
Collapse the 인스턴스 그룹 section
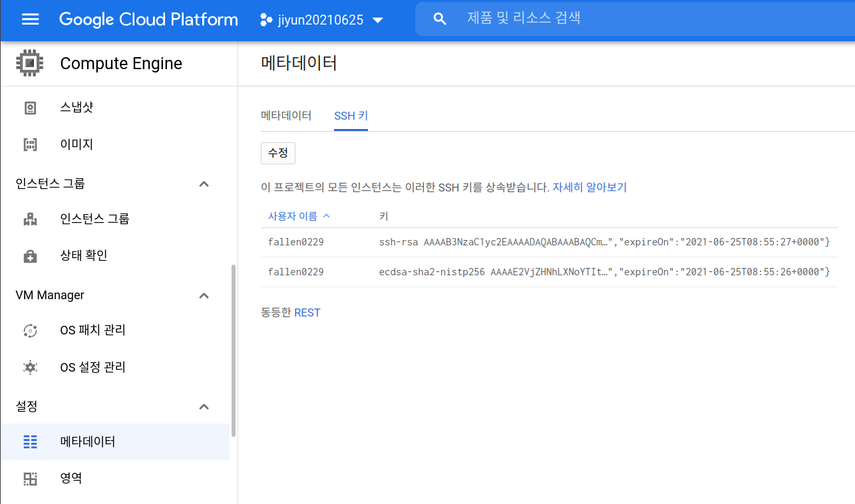coord(204,184)
